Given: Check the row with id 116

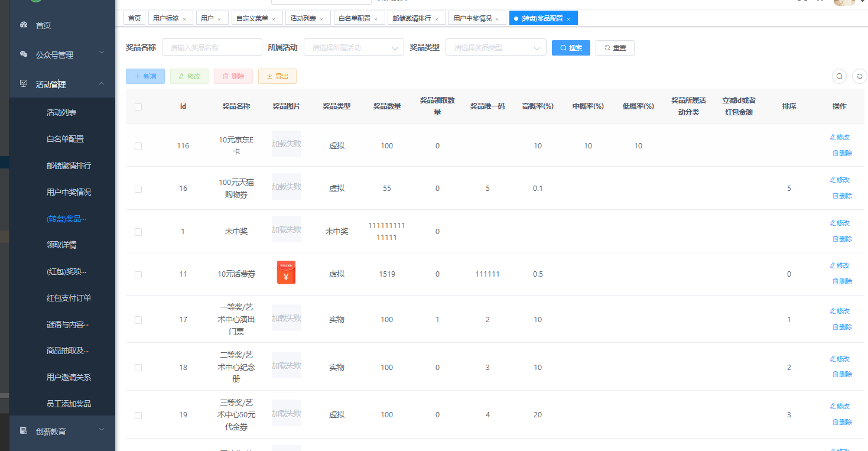Looking at the screenshot, I should 138,146.
